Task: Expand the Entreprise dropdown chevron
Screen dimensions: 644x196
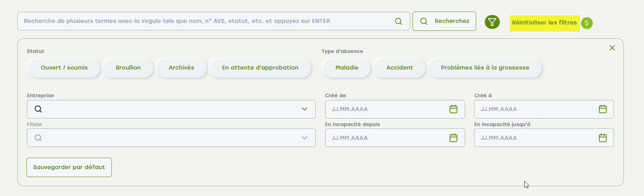Action: click(x=304, y=109)
